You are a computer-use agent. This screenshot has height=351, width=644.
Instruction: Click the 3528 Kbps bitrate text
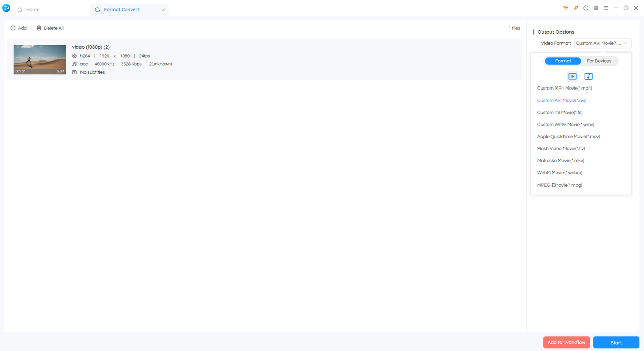131,64
